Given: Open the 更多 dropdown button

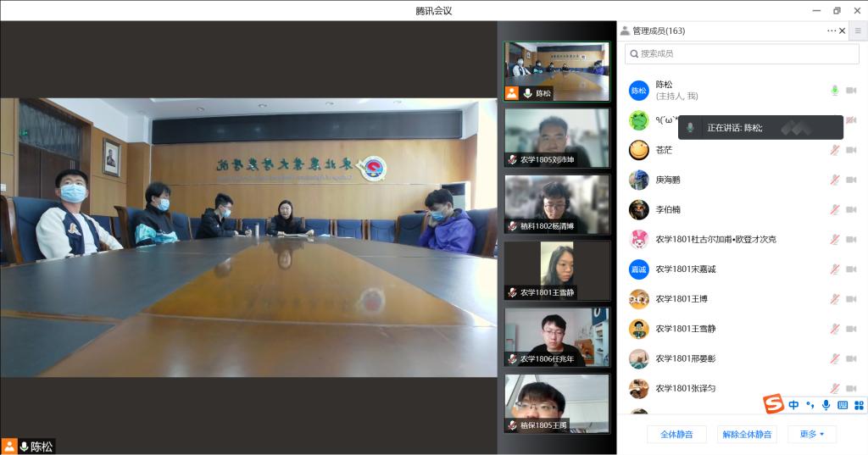Looking at the screenshot, I should click(811, 434).
